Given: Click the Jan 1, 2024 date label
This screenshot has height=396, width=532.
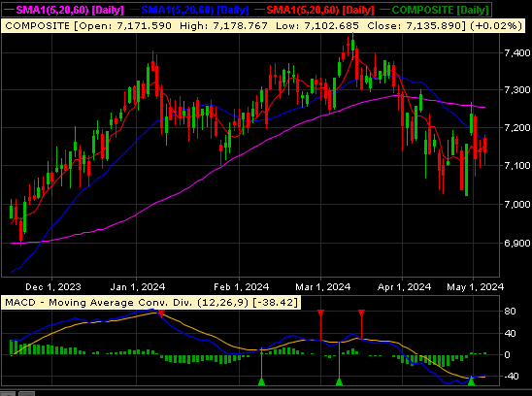Looking at the screenshot, I should click(138, 287).
